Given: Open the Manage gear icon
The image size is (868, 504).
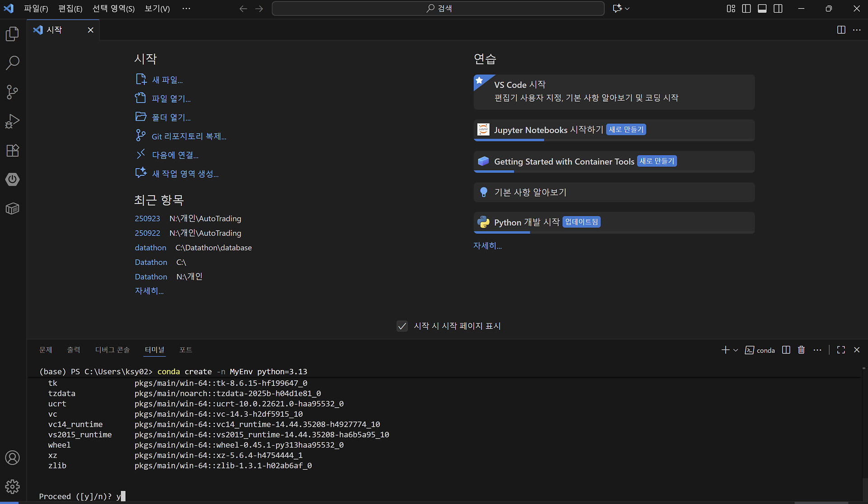Looking at the screenshot, I should click(x=12, y=486).
